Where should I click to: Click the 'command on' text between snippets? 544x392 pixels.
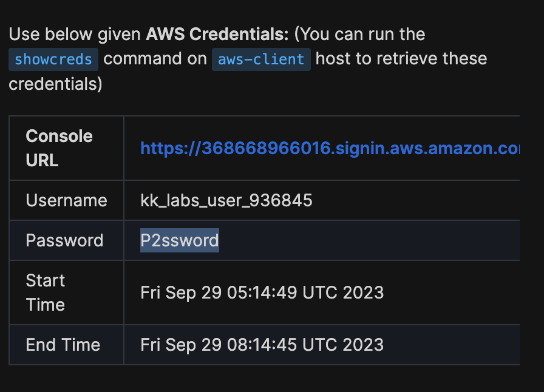click(155, 59)
